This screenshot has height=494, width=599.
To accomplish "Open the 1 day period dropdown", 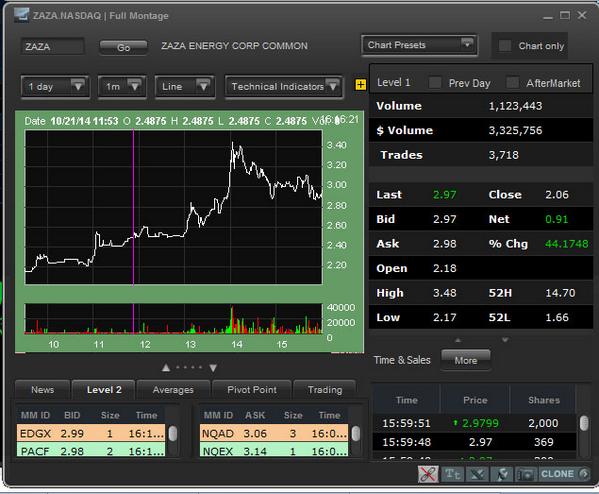I will point(55,87).
